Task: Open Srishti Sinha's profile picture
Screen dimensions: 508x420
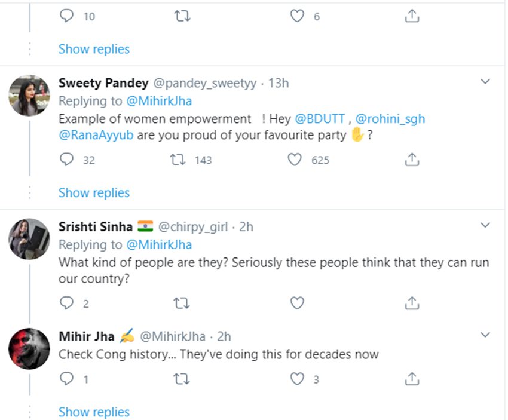Action: [x=29, y=239]
